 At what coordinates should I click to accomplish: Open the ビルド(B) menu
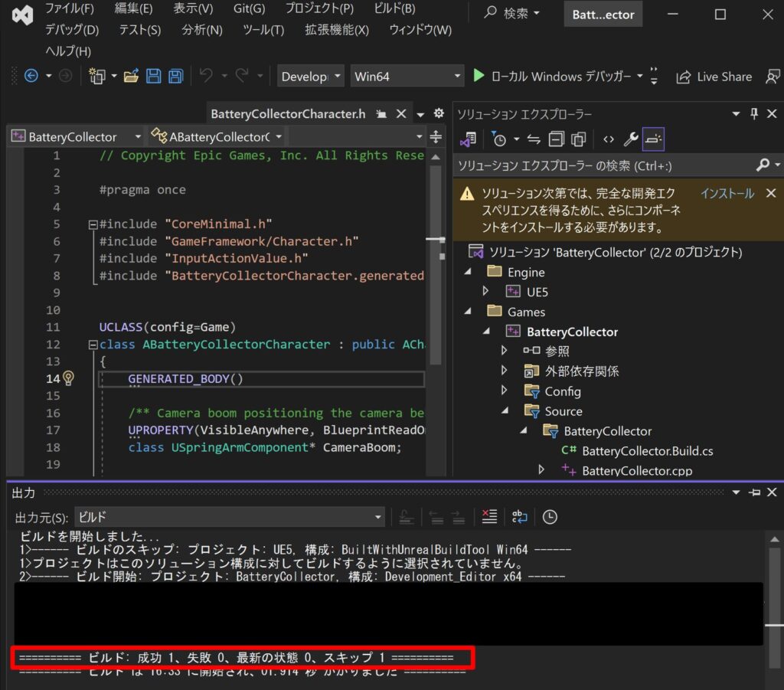[394, 8]
